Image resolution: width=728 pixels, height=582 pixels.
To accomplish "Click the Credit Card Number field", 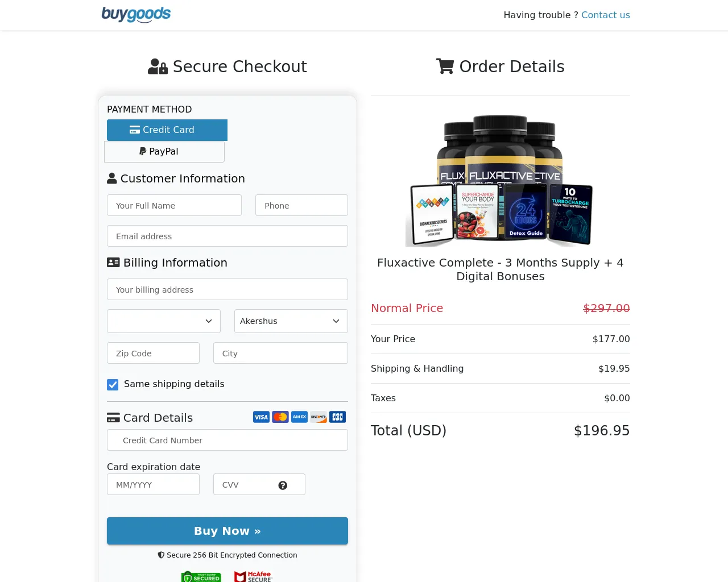I will (227, 440).
